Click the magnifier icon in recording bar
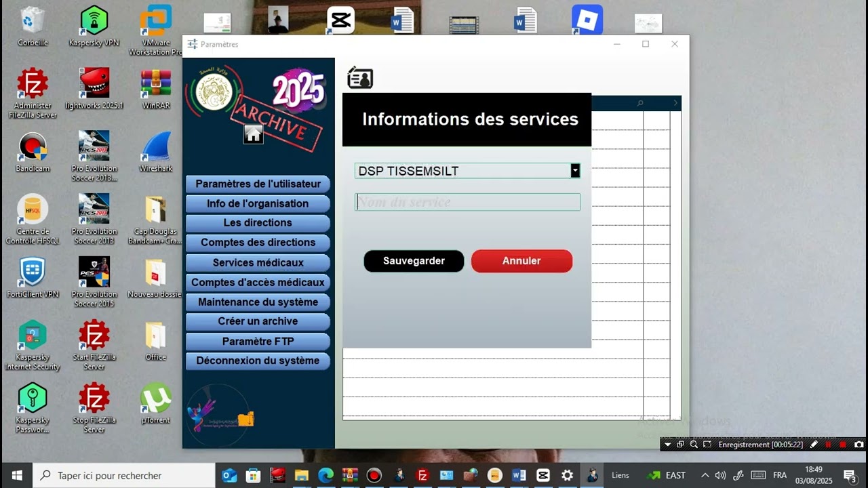The height and width of the screenshot is (488, 868). [694, 445]
